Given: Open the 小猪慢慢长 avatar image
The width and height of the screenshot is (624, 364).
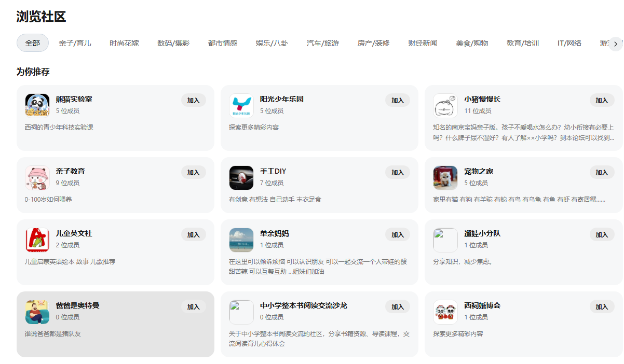Looking at the screenshot, I should coord(445,106).
